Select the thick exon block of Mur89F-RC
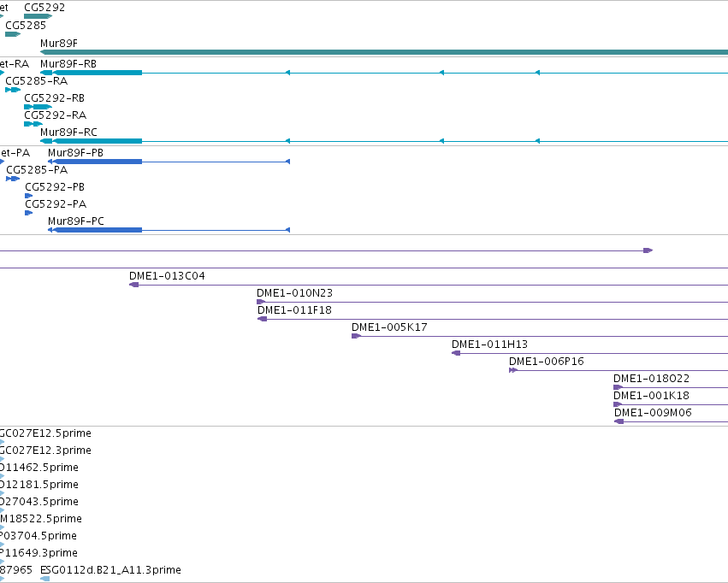 [x=98, y=141]
